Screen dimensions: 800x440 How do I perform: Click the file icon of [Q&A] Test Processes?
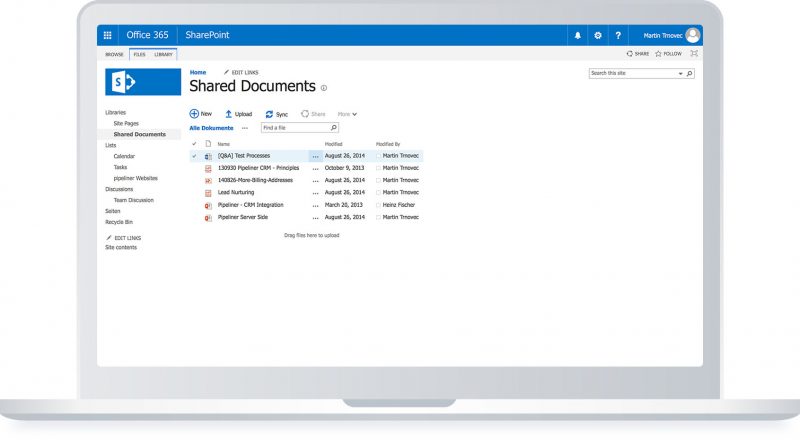coord(208,156)
